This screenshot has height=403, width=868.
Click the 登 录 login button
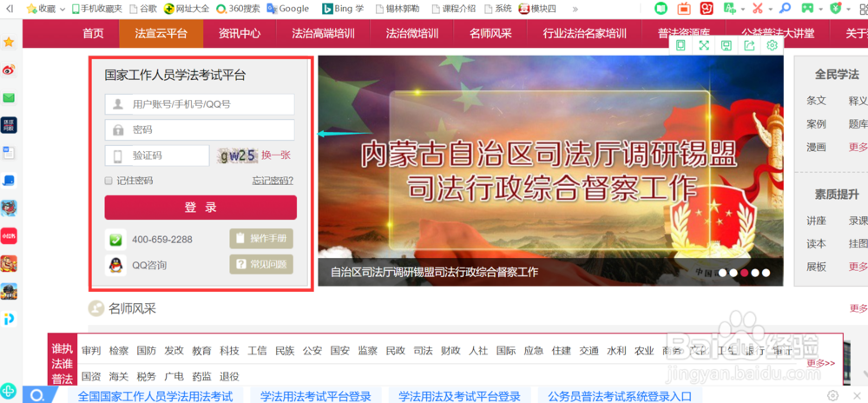coord(201,208)
